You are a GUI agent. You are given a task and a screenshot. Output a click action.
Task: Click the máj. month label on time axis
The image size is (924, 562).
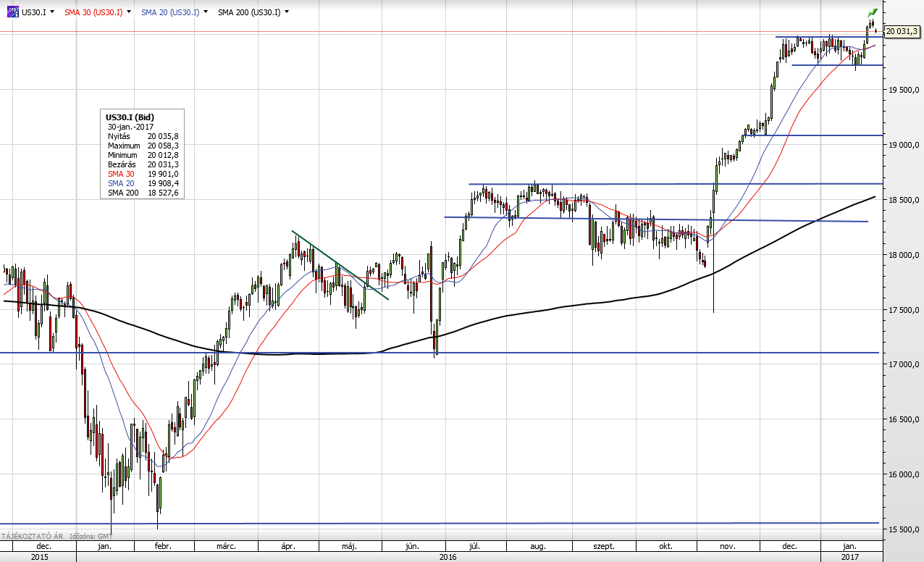350,546
